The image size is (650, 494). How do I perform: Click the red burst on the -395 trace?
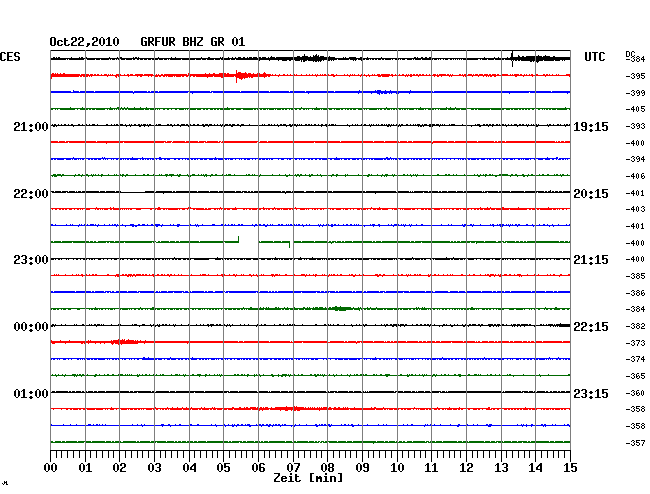tap(247, 75)
